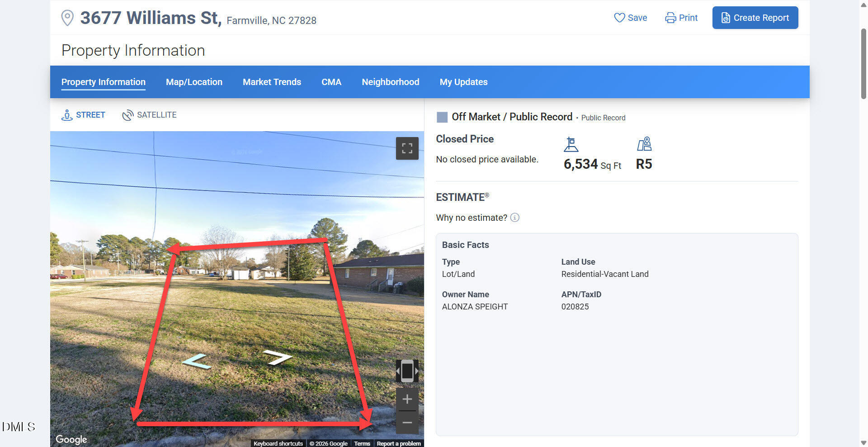Open the Map/Location tab
The image size is (868, 447).
click(194, 82)
